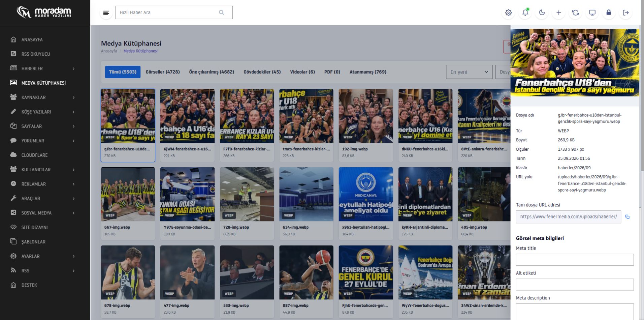Expand the Reklamlar menu chevron
Image resolution: width=644 pixels, height=320 pixels.
pos(73,184)
